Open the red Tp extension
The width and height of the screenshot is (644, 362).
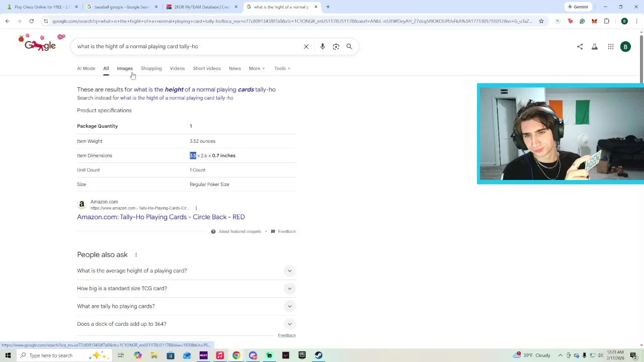pyautogui.click(x=570, y=21)
